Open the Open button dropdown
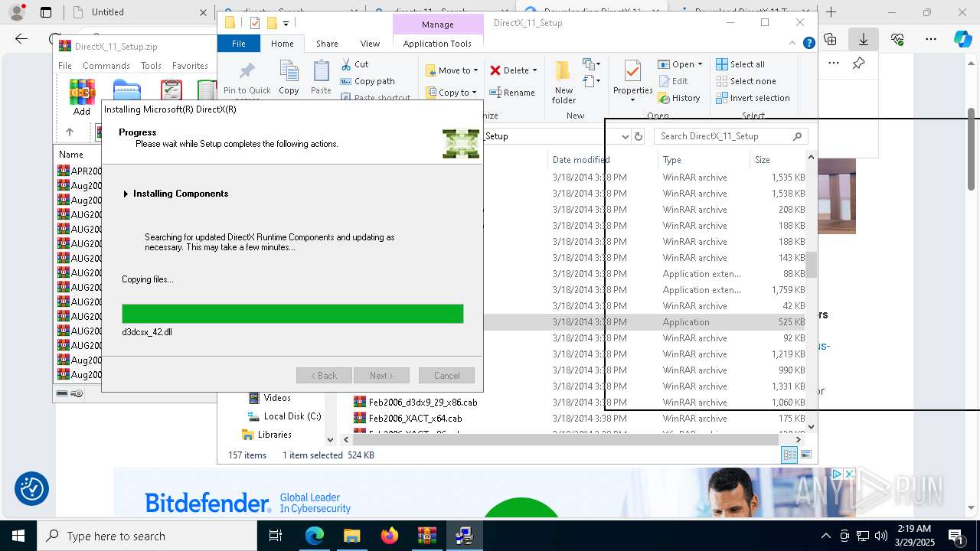 [700, 64]
